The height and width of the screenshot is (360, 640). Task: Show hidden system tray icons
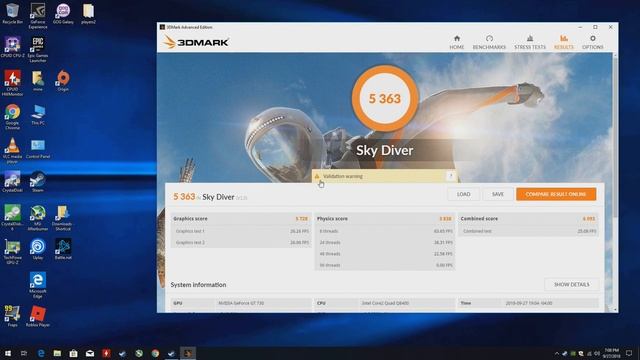556,353
